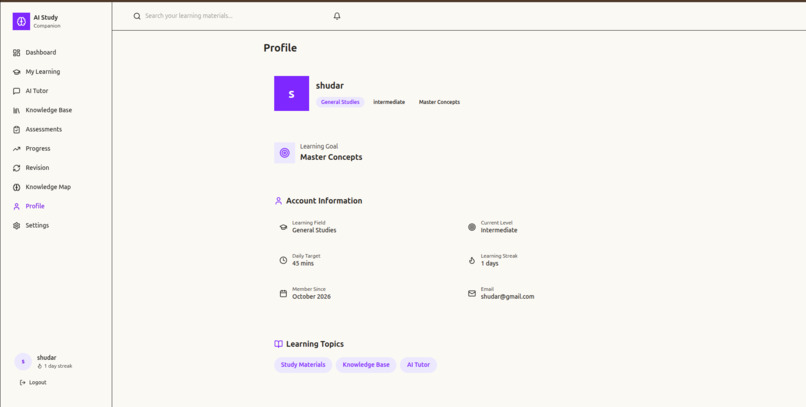Click the Account Information person icon

278,201
